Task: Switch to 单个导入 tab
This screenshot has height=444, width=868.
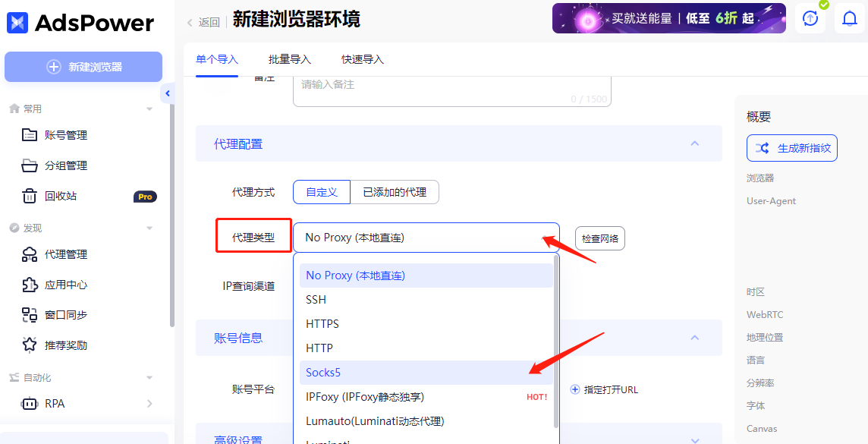Action: click(x=217, y=60)
